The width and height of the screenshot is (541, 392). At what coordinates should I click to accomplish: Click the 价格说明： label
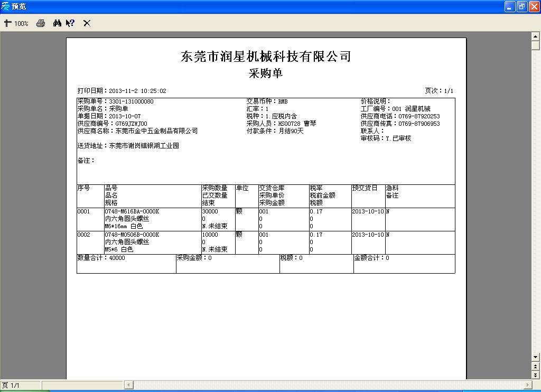pyautogui.click(x=376, y=101)
